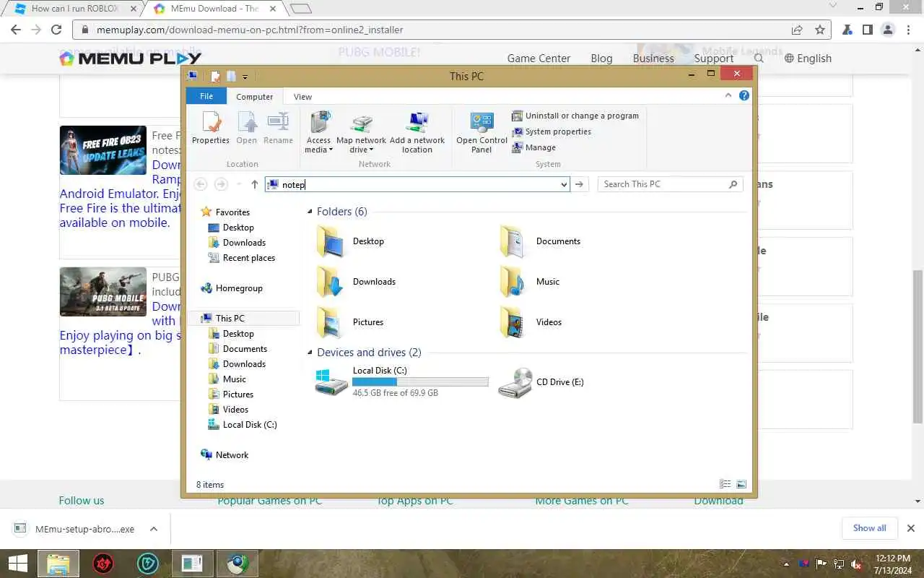Screen dimensions: 924x578
Task: Bookmark this page with the star icon
Action: point(819,30)
